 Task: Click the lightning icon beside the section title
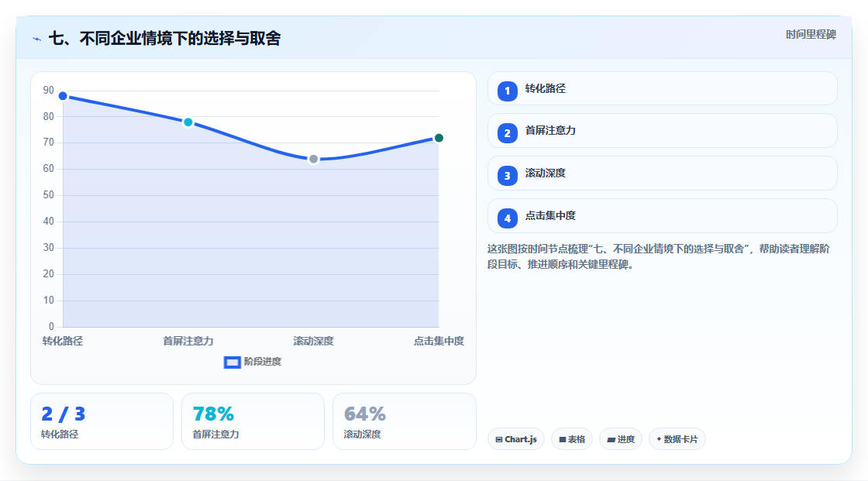[37, 39]
